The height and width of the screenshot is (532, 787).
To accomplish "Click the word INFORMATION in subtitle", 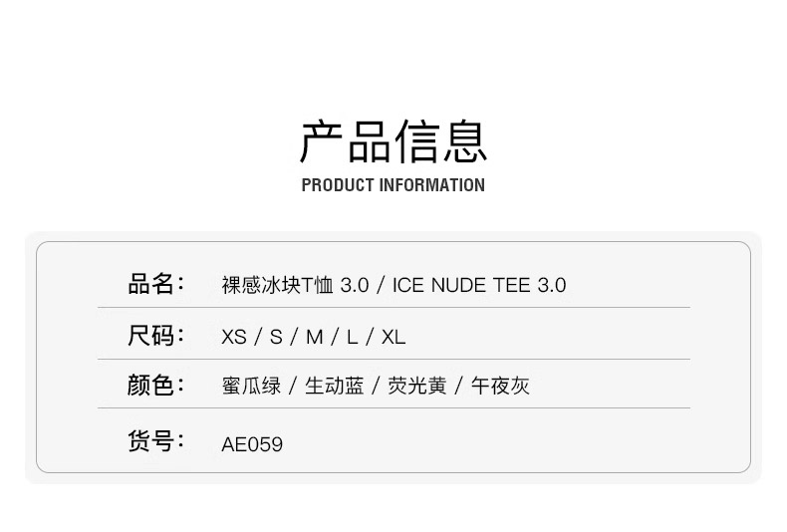I will click(x=432, y=185).
